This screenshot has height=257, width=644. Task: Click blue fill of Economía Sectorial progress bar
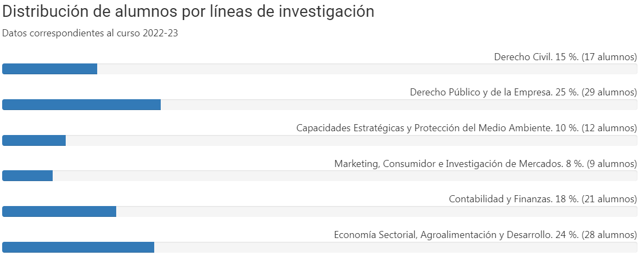(78, 247)
